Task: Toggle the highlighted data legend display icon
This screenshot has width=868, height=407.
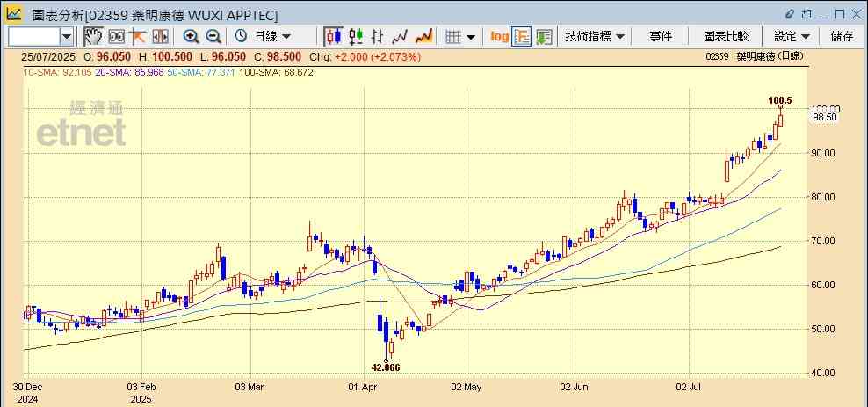Action: (522, 37)
